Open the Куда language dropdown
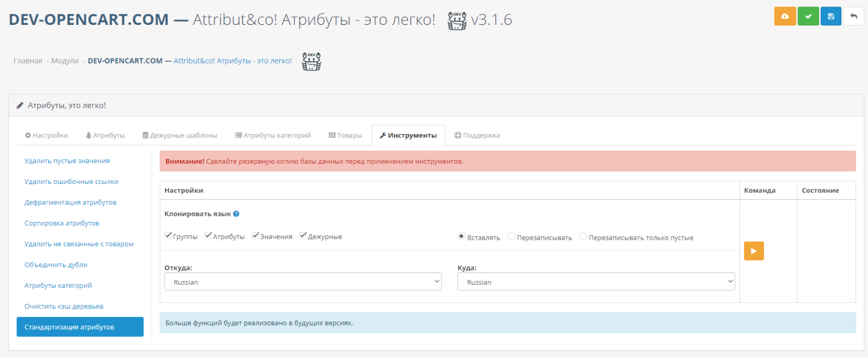 coord(596,282)
